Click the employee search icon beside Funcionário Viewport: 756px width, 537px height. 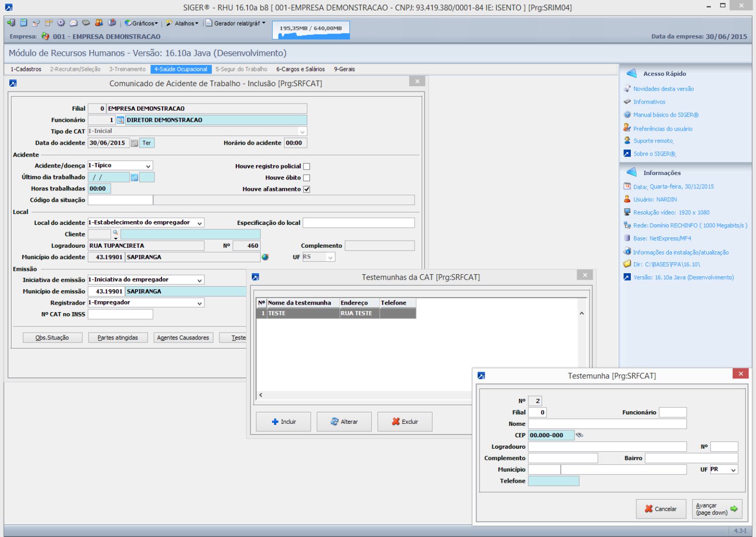[x=120, y=120]
